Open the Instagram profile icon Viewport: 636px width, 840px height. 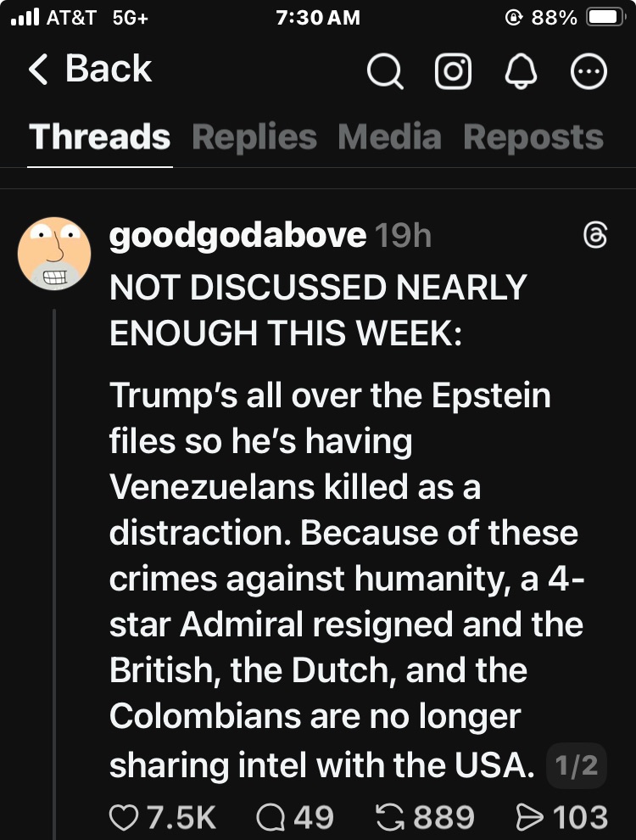point(453,73)
